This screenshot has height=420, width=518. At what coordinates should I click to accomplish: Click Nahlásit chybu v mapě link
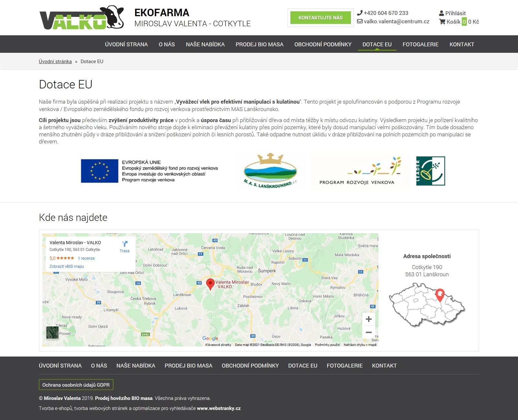pyautogui.click(x=360, y=345)
